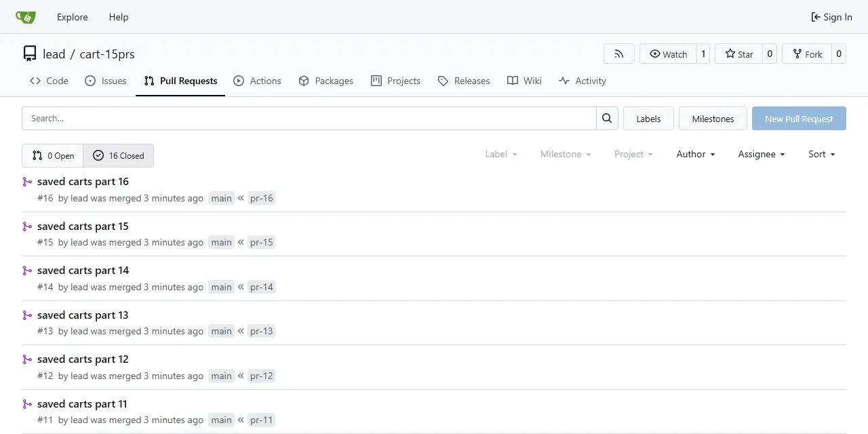This screenshot has width=868, height=434.
Task: Open the Milestones page button
Action: [x=713, y=119]
